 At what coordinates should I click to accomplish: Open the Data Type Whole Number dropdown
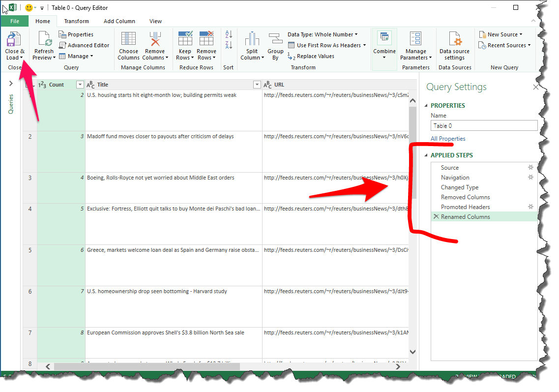click(x=355, y=34)
